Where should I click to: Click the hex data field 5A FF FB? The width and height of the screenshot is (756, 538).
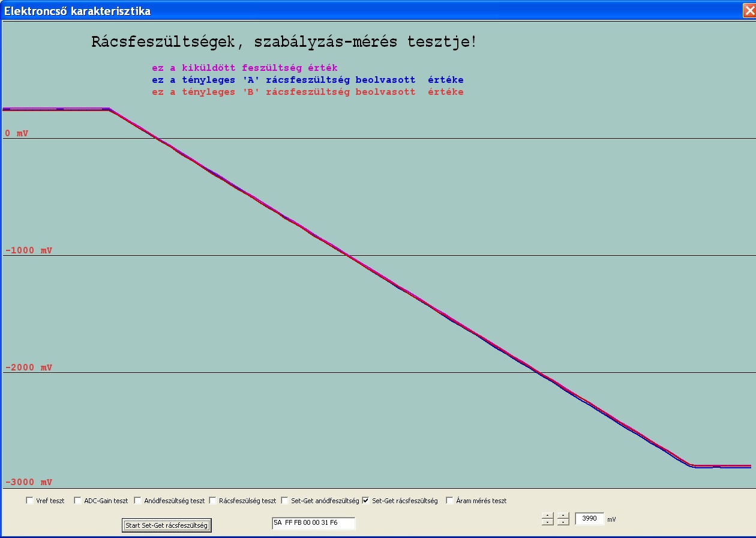click(313, 523)
